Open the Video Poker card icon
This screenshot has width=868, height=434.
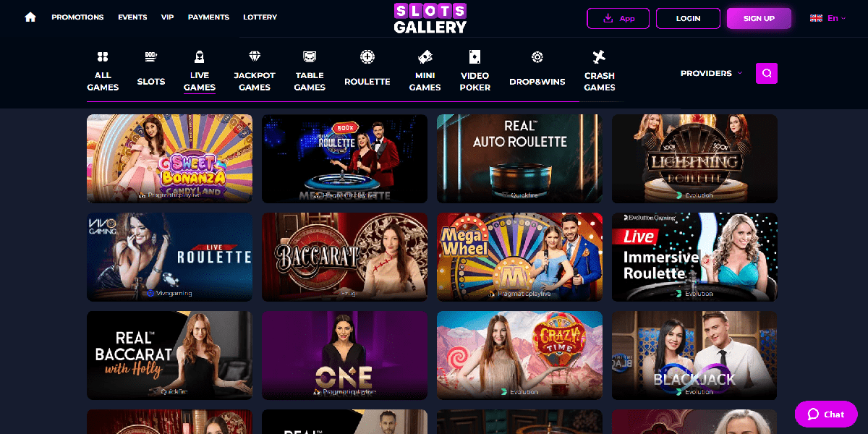(x=475, y=57)
